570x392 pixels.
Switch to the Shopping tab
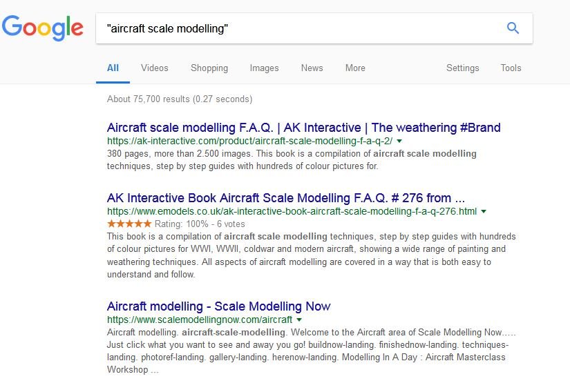coord(209,68)
